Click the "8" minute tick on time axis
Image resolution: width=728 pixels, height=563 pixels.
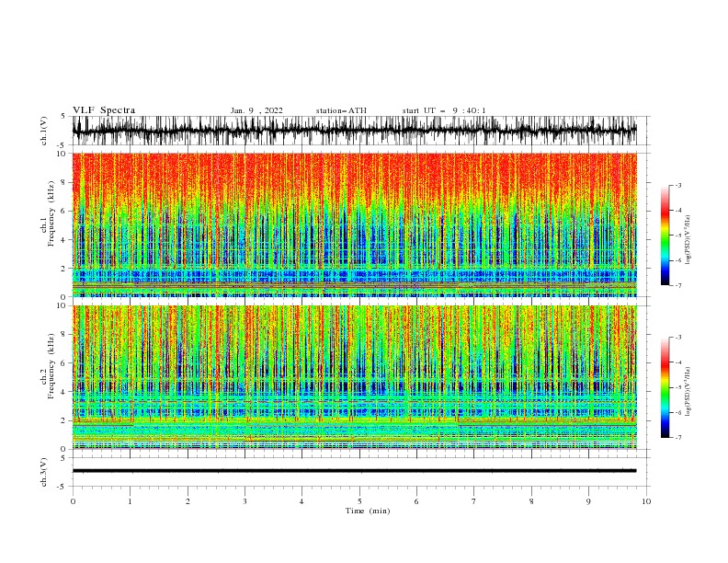coord(531,501)
